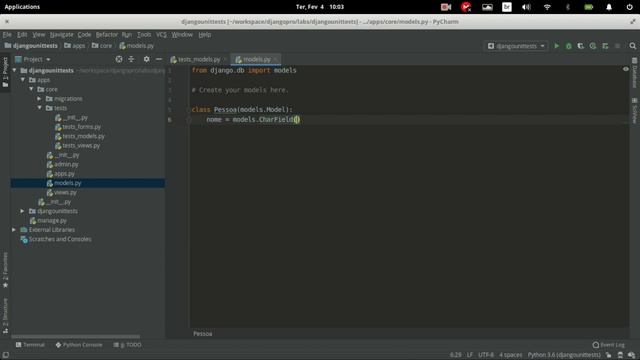Open the djangounittests run configuration dropdown
The width and height of the screenshot is (640, 360).
point(516,46)
